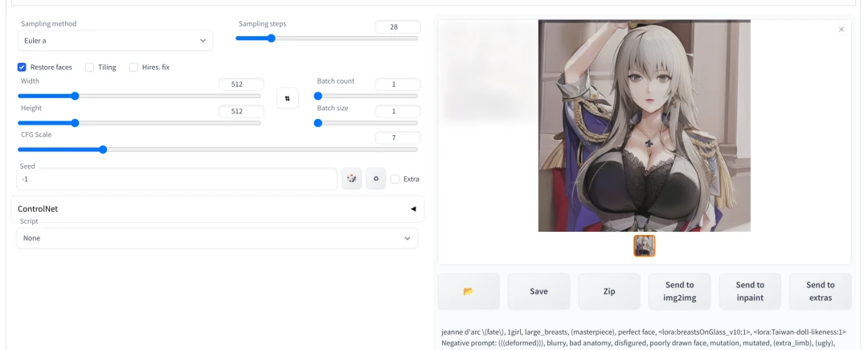Disable Restore faces checkbox
The width and height of the screenshot is (868, 350).
point(23,67)
